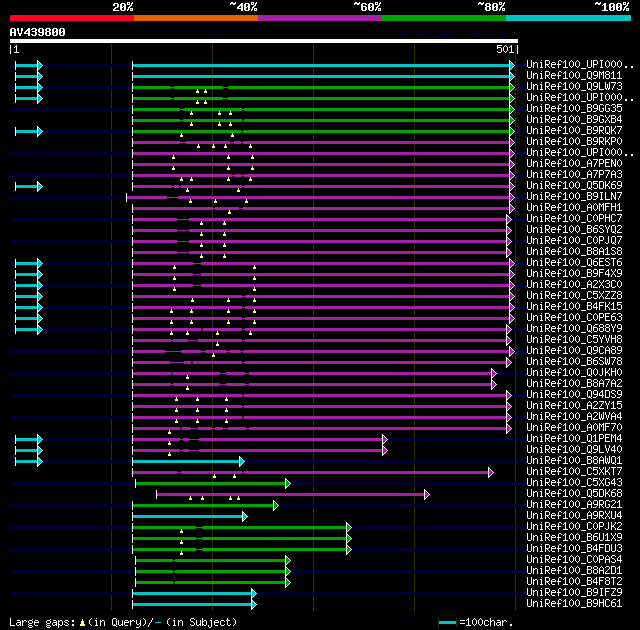Screen dimensions: 640x630
Task: Open the UniRef100_C5XG43 entry
Action: 574,483
